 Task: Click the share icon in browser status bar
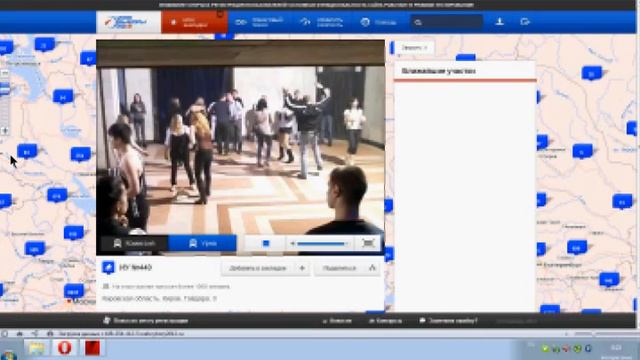pos(35,333)
